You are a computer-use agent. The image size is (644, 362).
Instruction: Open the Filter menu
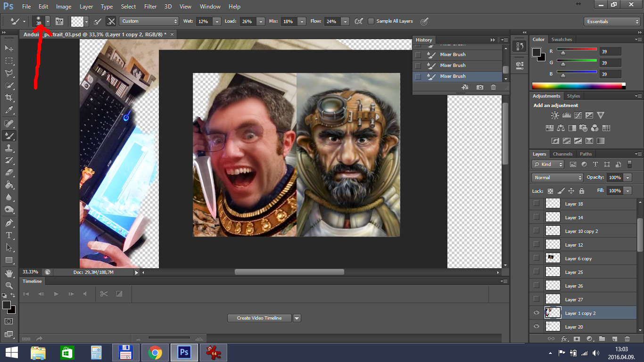tap(150, 7)
